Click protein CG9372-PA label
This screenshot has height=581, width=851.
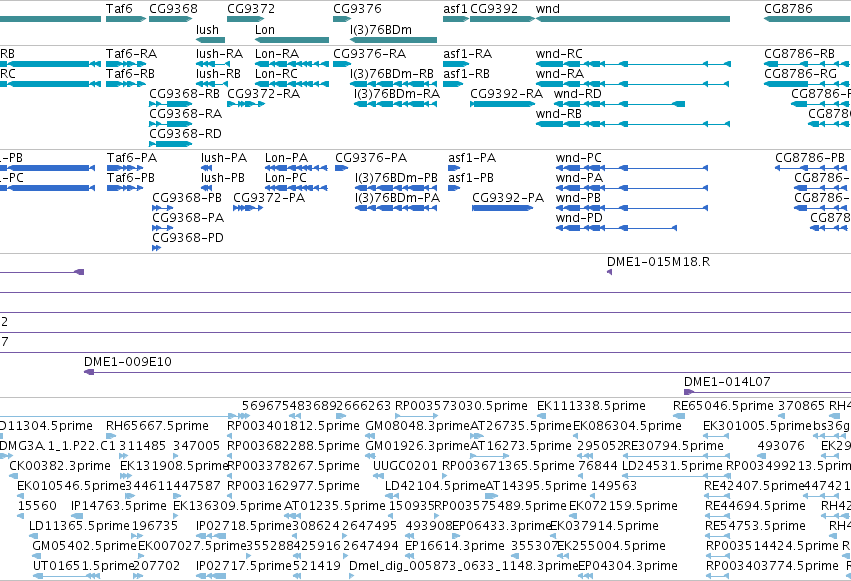[269, 198]
